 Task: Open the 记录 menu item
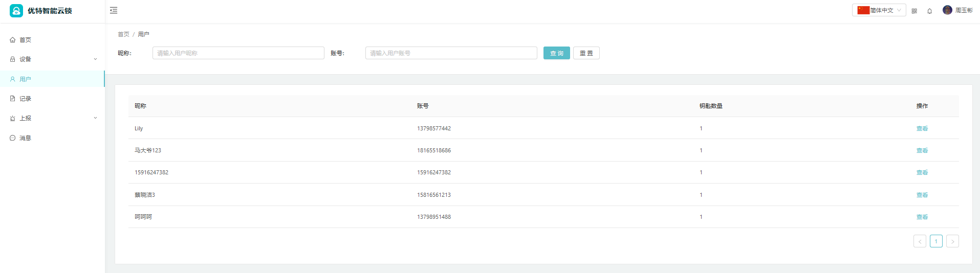[25, 99]
